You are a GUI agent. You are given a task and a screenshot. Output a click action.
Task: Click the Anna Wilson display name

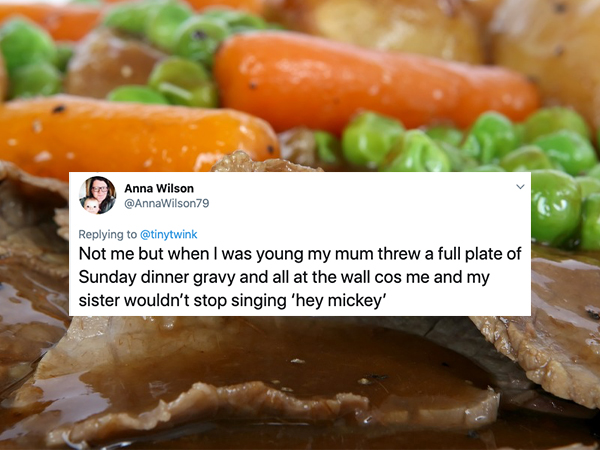[159, 188]
